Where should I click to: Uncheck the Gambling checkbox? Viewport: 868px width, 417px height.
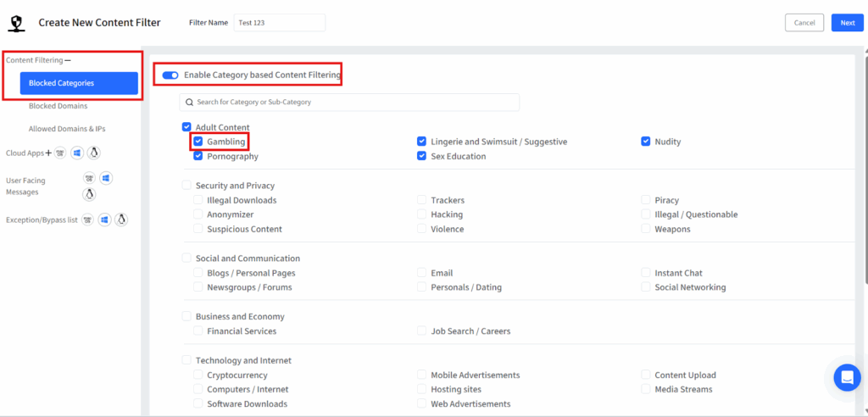[198, 142]
